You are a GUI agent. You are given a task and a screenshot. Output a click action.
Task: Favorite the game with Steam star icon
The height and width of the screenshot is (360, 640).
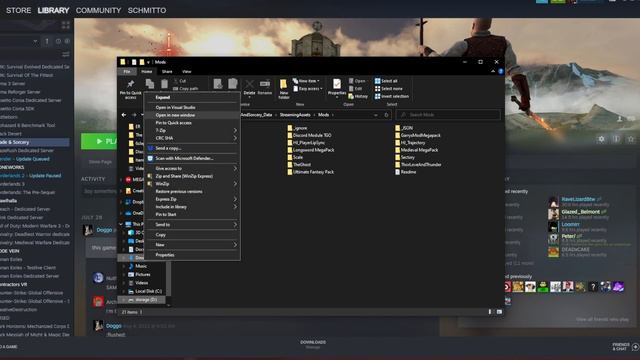(x=631, y=139)
